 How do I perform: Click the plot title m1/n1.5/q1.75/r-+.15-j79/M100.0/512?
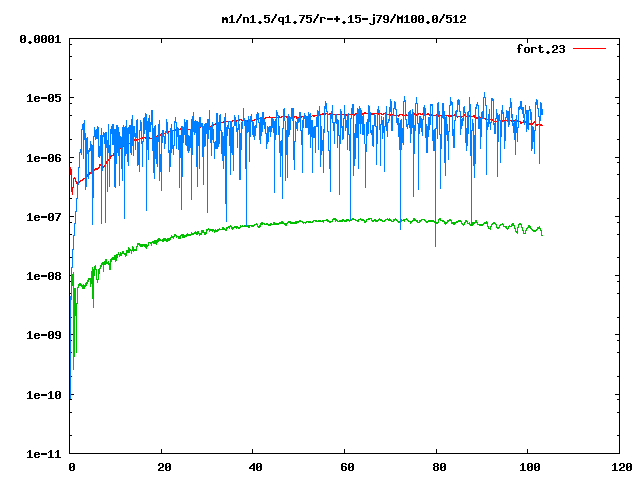pyautogui.click(x=344, y=19)
